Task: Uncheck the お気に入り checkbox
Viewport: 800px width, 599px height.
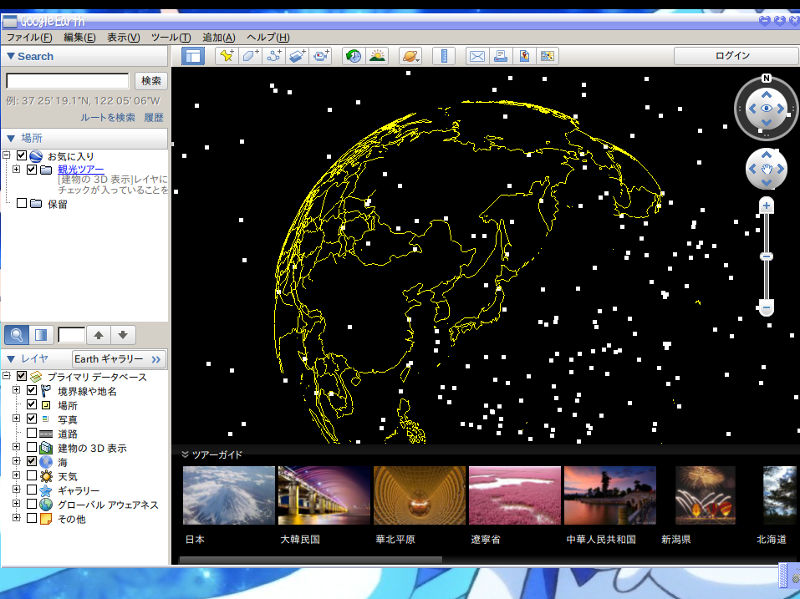Action: [21, 155]
